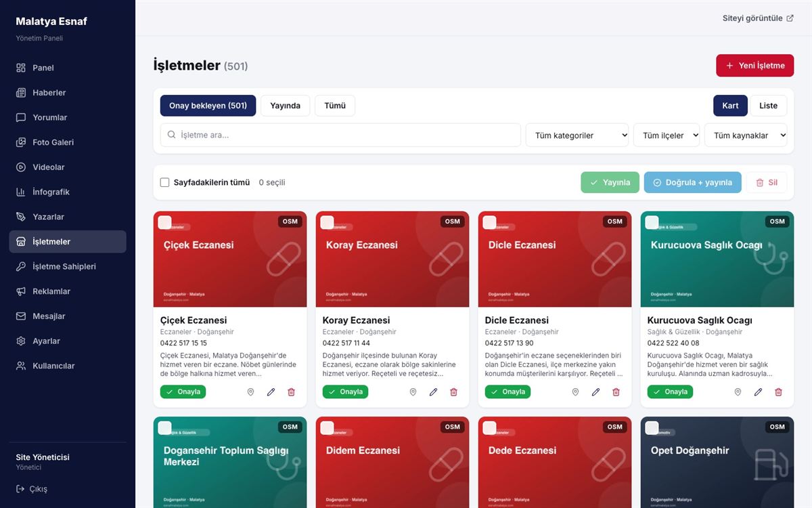The width and height of the screenshot is (812, 508).
Task: Switch to Liste view
Action: [x=768, y=106]
